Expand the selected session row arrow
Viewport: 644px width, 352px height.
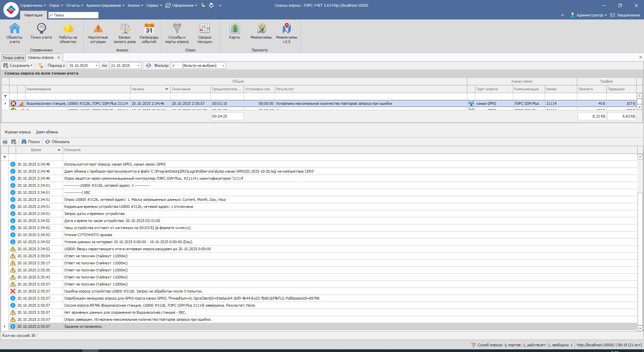(5, 103)
